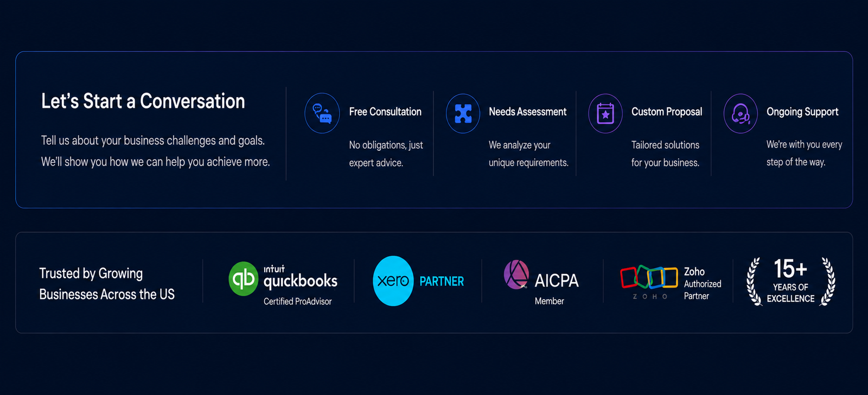Image resolution: width=868 pixels, height=395 pixels.
Task: Click the AICPA Member text
Action: click(x=550, y=301)
